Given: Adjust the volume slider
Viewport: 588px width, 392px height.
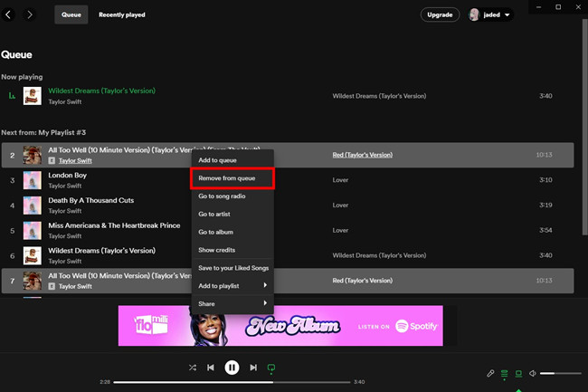Looking at the screenshot, I should [560, 373].
